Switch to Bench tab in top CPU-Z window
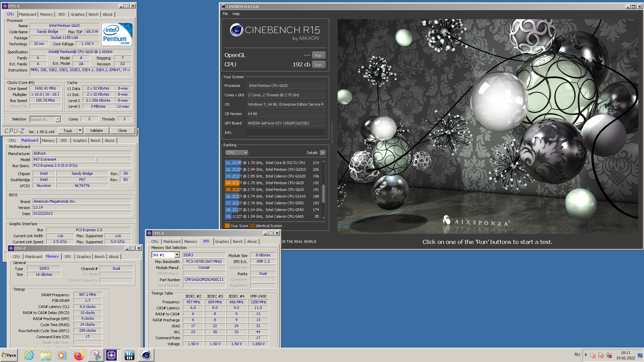This screenshot has height=362, width=644. click(x=94, y=14)
